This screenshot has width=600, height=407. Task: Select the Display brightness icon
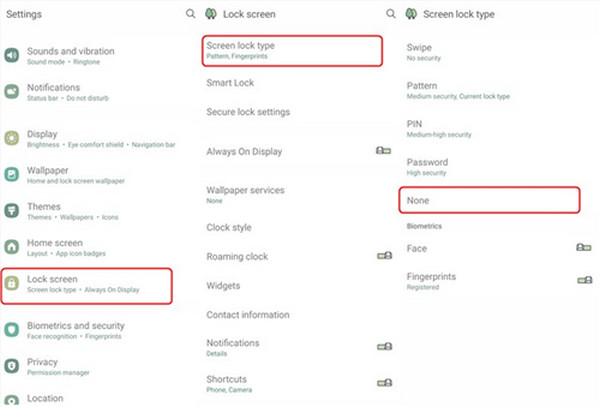11,138
